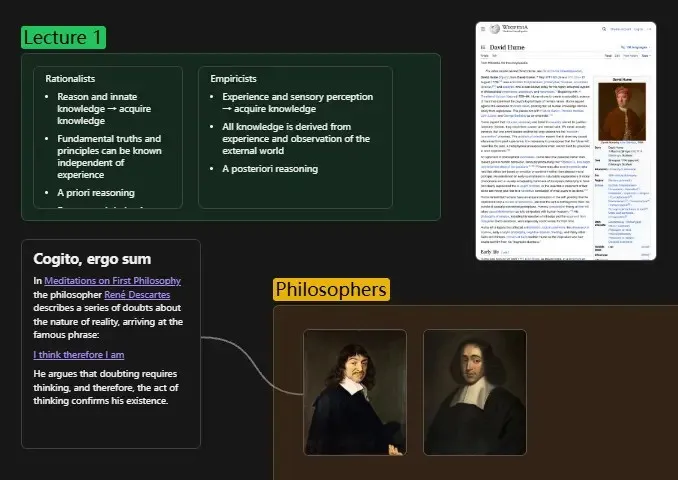Select the Spinoza portrait thumbnail

[475, 392]
